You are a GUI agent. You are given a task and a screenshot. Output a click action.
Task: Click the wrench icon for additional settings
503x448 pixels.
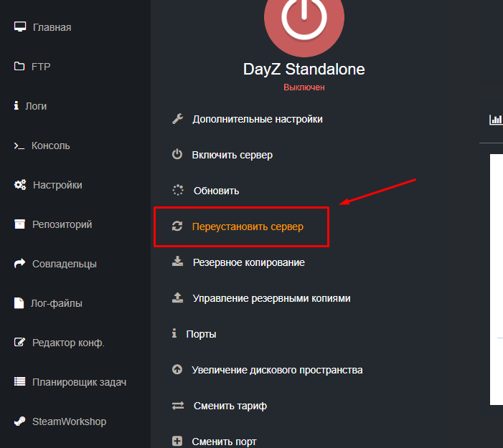pos(177,119)
